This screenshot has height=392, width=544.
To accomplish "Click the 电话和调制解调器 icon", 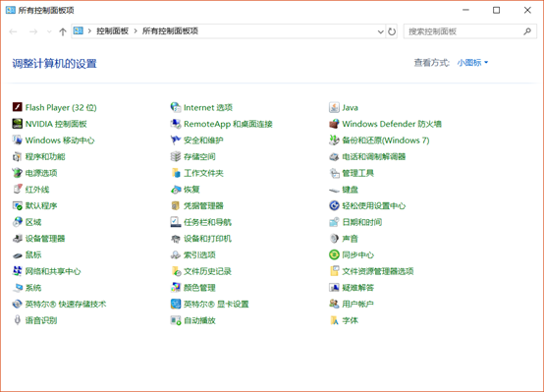I will tap(334, 156).
